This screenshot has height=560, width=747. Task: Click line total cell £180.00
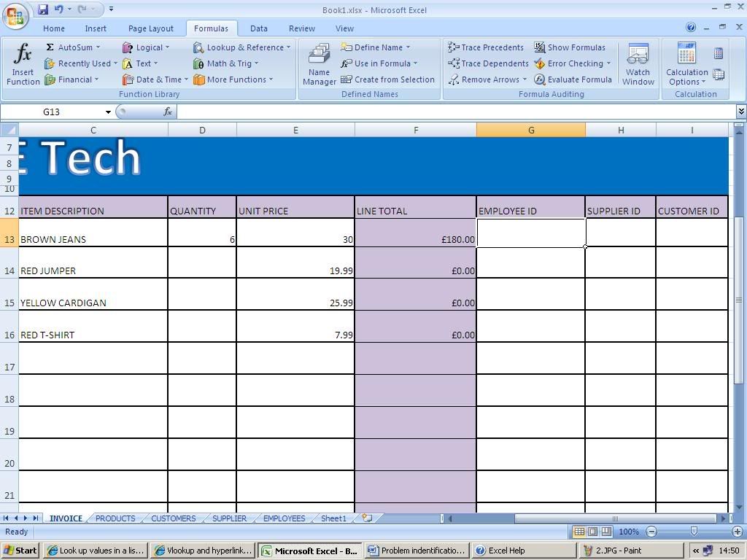pos(415,233)
